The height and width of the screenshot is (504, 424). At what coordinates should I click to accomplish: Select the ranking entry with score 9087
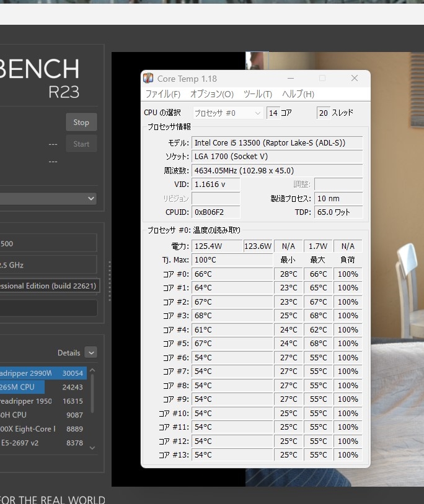pyautogui.click(x=43, y=415)
